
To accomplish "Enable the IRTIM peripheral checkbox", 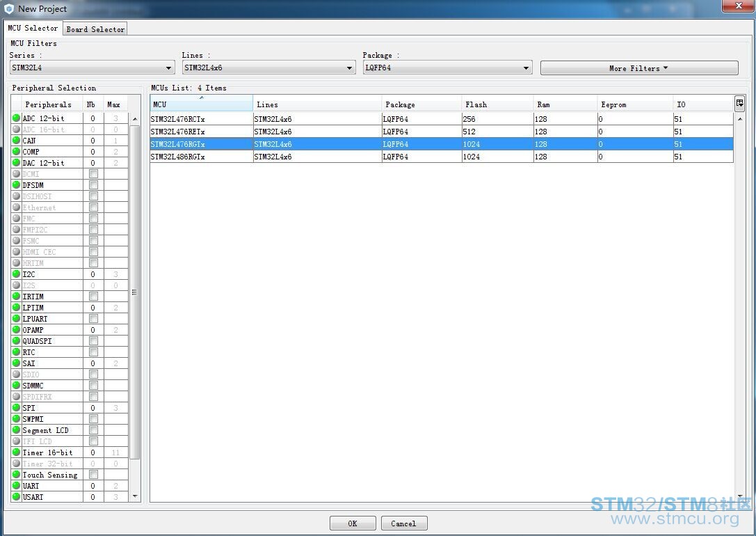I will [x=93, y=297].
